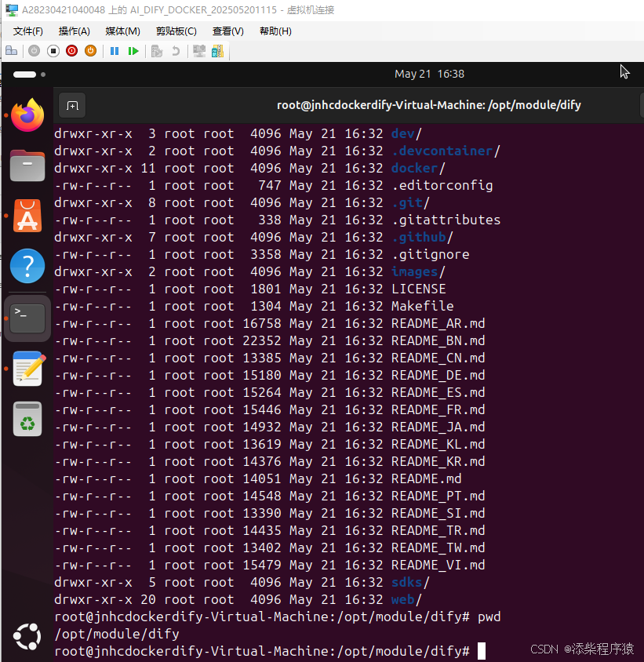The width and height of the screenshot is (644, 662).
Task: Open a new terminal tab with the plus button
Action: click(72, 106)
